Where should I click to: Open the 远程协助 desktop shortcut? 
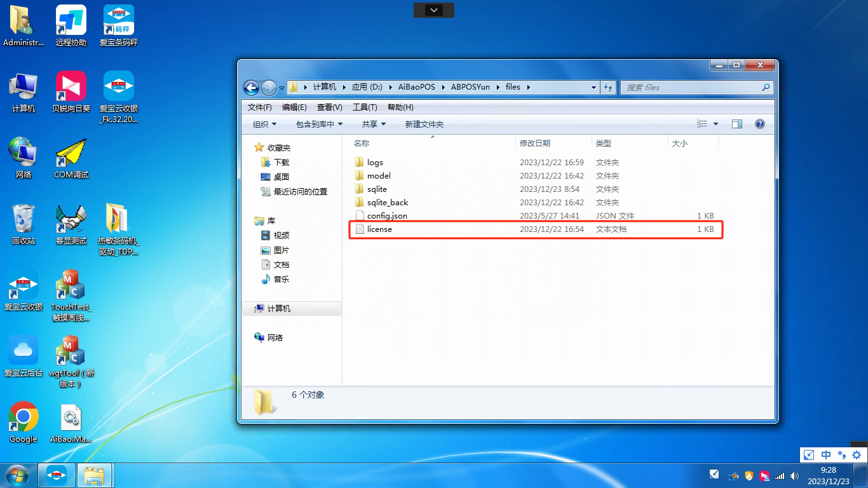(71, 25)
